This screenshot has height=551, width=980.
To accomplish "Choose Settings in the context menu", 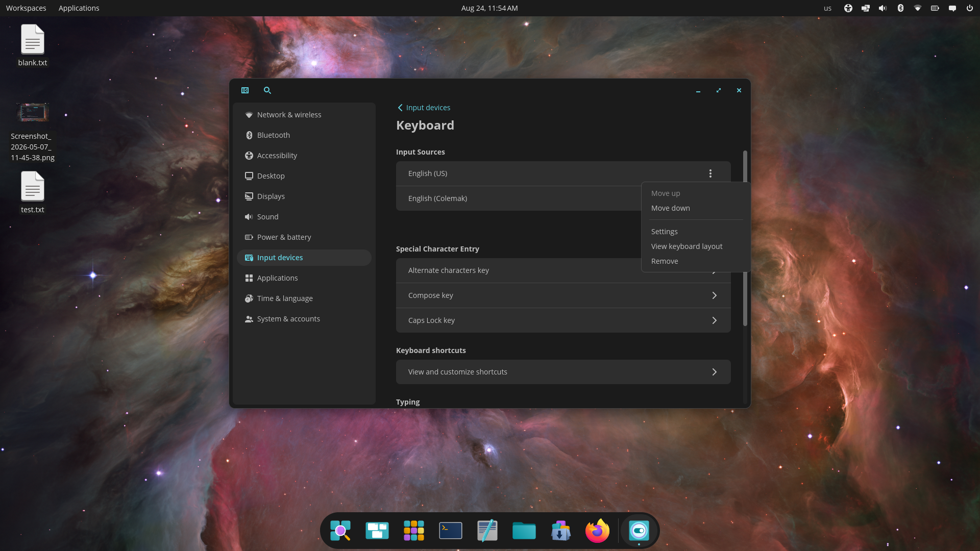I will pyautogui.click(x=665, y=232).
